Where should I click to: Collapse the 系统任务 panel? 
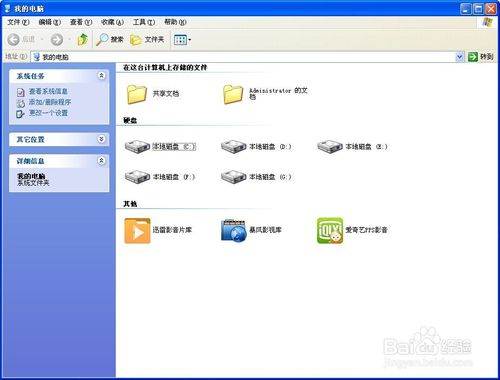point(102,76)
